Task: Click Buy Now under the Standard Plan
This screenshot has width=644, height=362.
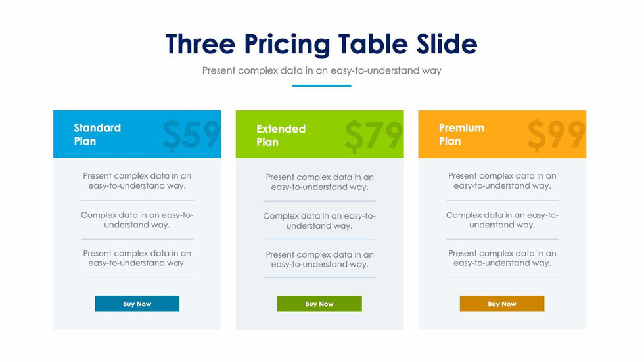Action: (x=137, y=304)
